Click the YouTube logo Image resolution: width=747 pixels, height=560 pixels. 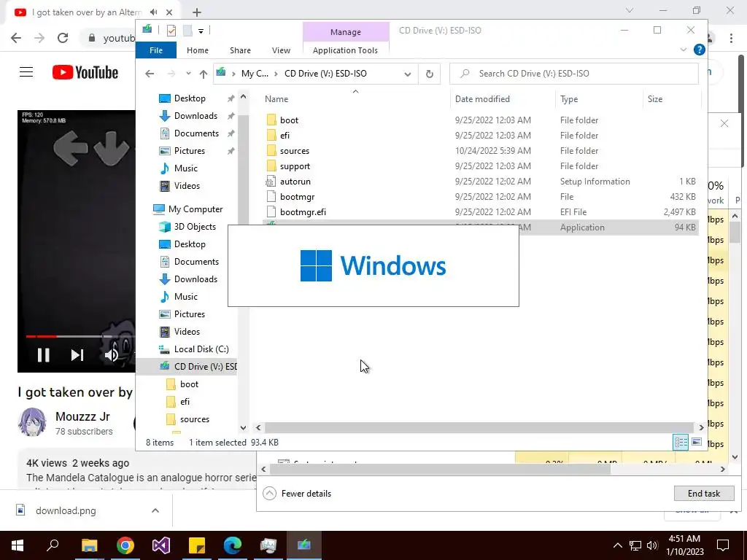85,72
